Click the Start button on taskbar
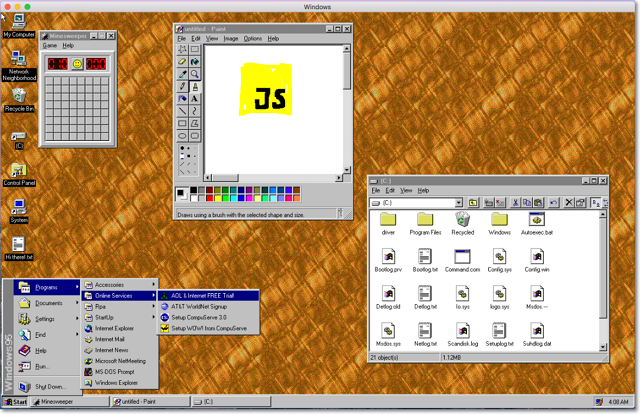The image size is (640, 414). pyautogui.click(x=15, y=402)
